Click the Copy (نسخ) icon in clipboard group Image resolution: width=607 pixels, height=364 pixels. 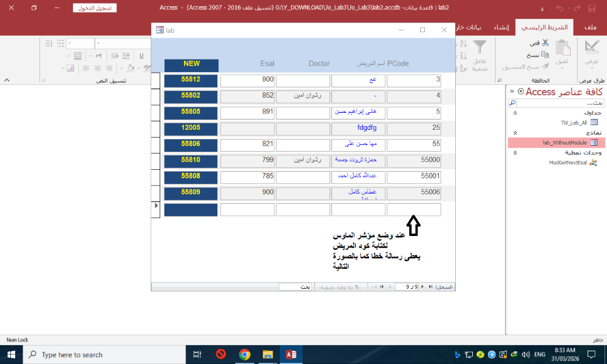[545, 55]
